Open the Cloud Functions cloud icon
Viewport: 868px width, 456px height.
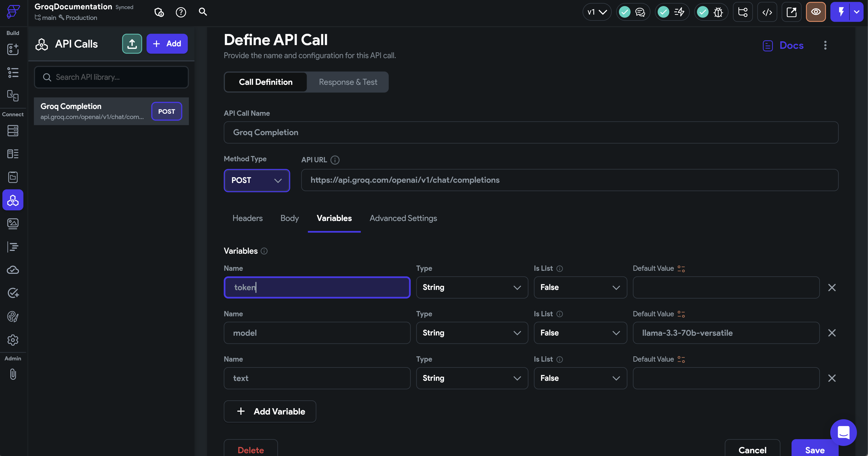pyautogui.click(x=13, y=270)
